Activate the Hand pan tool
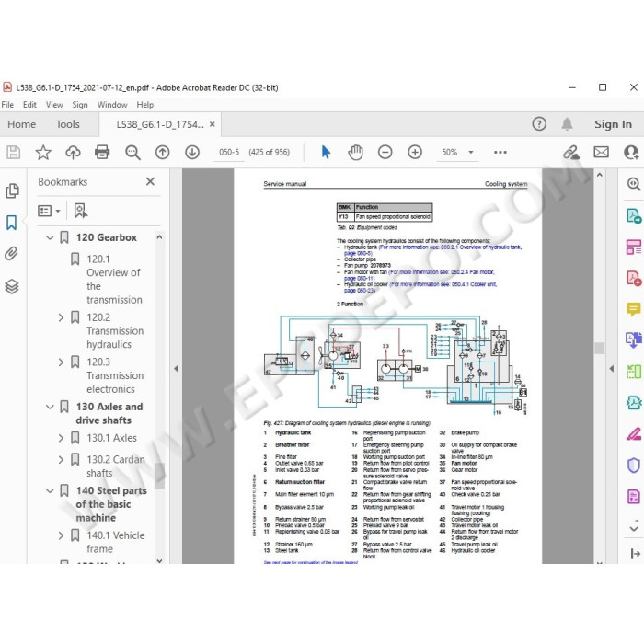This screenshot has height=644, width=644. 355,153
